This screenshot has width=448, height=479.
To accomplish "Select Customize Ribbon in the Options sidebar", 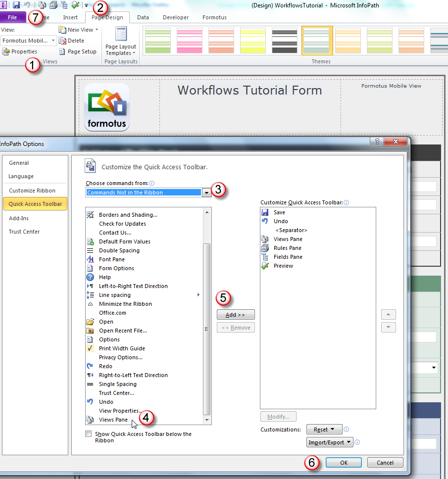I will pyautogui.click(x=33, y=190).
